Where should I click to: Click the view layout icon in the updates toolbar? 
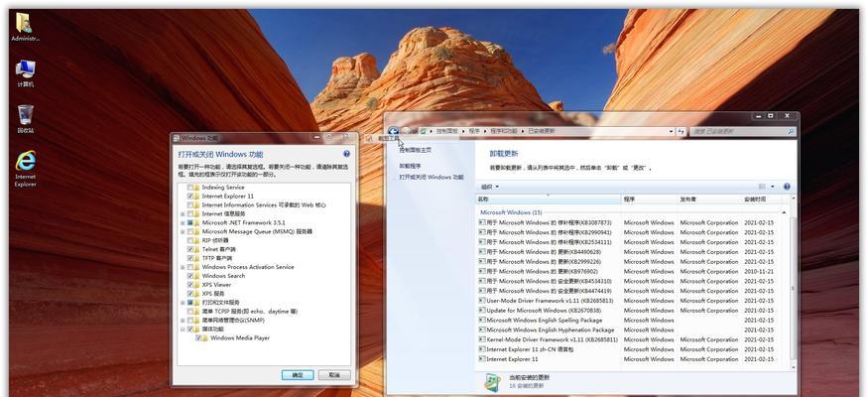[762, 187]
